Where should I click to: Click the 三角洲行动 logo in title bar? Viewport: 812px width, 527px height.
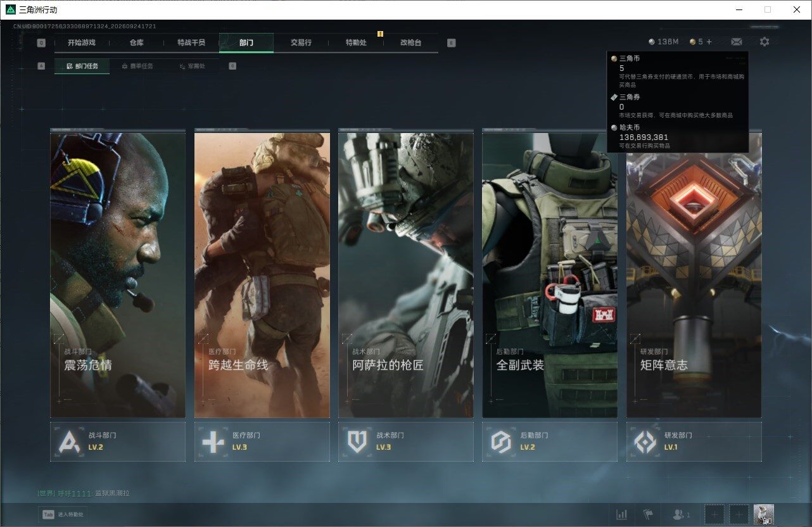[x=10, y=10]
